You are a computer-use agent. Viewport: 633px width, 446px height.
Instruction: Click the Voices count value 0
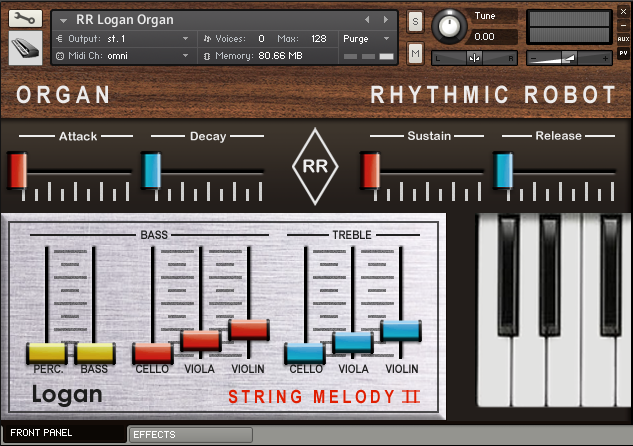(261, 39)
